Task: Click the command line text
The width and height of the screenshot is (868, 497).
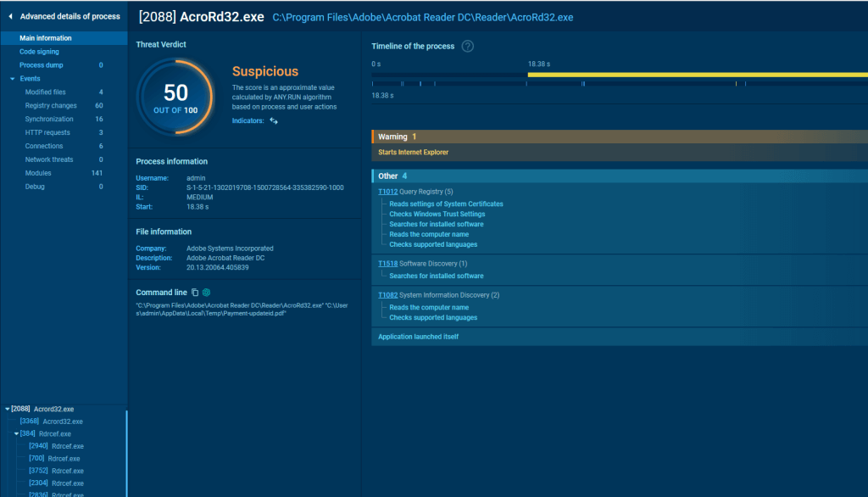Action: pos(242,310)
